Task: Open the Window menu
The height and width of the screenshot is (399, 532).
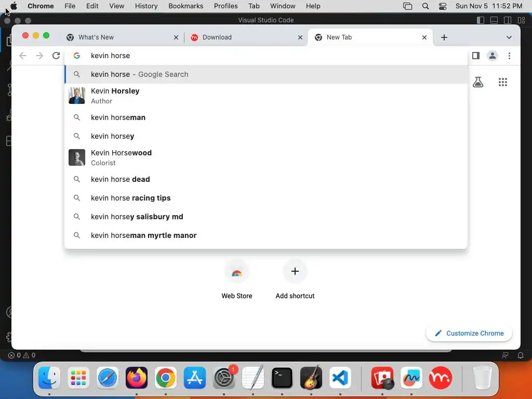Action: point(283,6)
